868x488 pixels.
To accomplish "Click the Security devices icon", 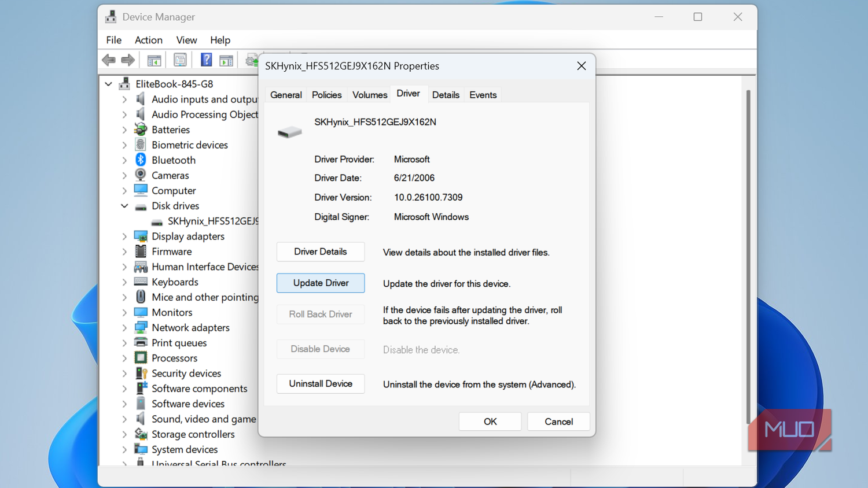I will [140, 373].
